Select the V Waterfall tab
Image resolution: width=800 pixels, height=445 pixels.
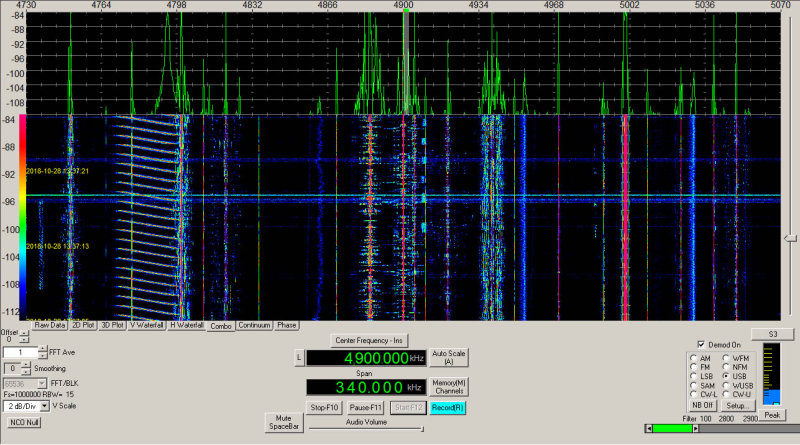(x=146, y=325)
